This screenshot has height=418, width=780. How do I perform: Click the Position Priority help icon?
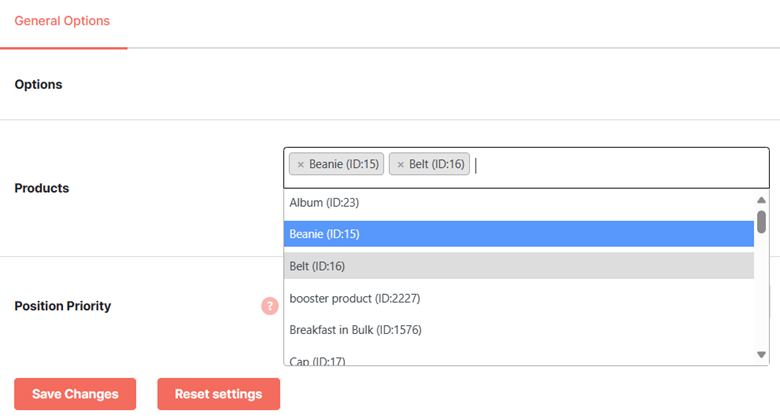[x=270, y=306]
